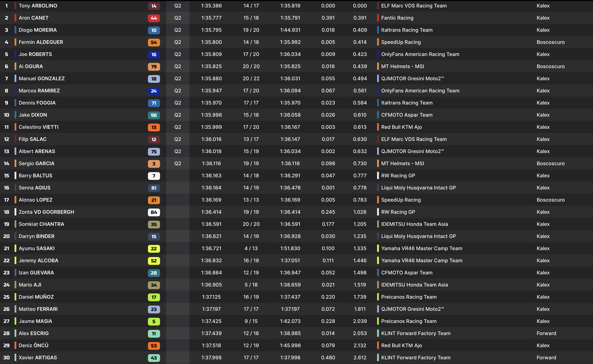This screenshot has height=364, width=593.
Task: Click the color bar beside Joe ROBERTS
Action: [x=15, y=54]
